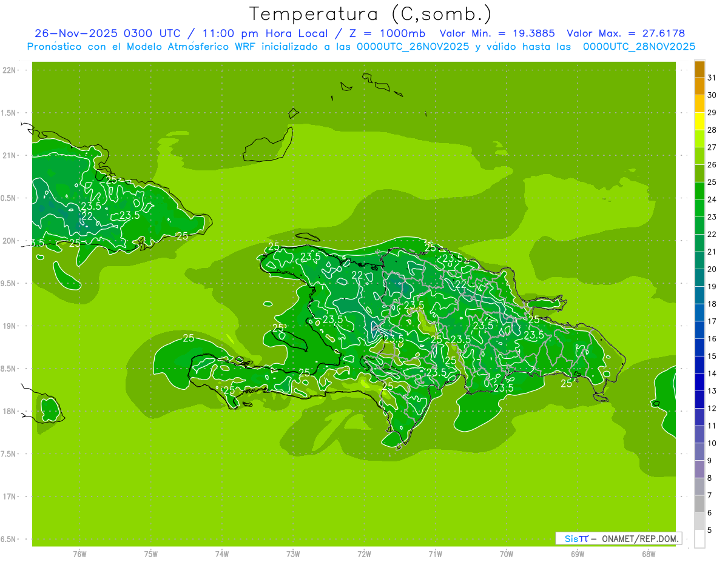Click the '20N' latitude axis label
Image resolution: width=728 pixels, height=562 pixels.
pos(9,241)
